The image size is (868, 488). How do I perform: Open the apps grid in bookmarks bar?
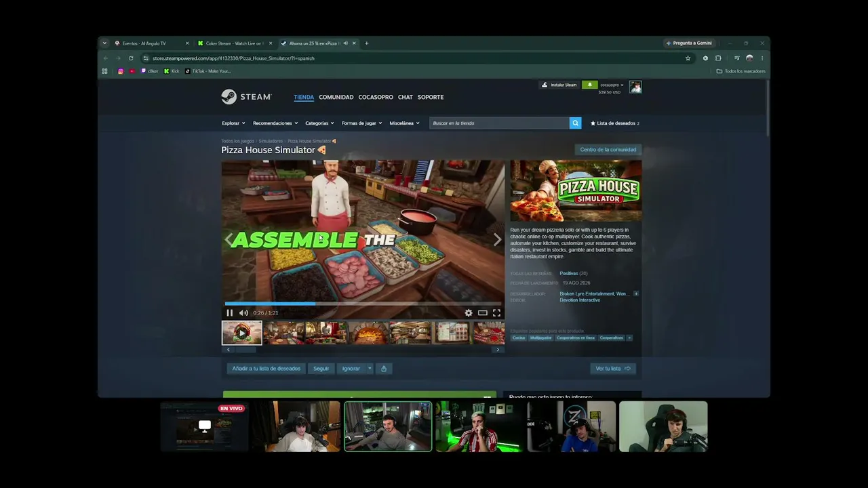pyautogui.click(x=104, y=71)
